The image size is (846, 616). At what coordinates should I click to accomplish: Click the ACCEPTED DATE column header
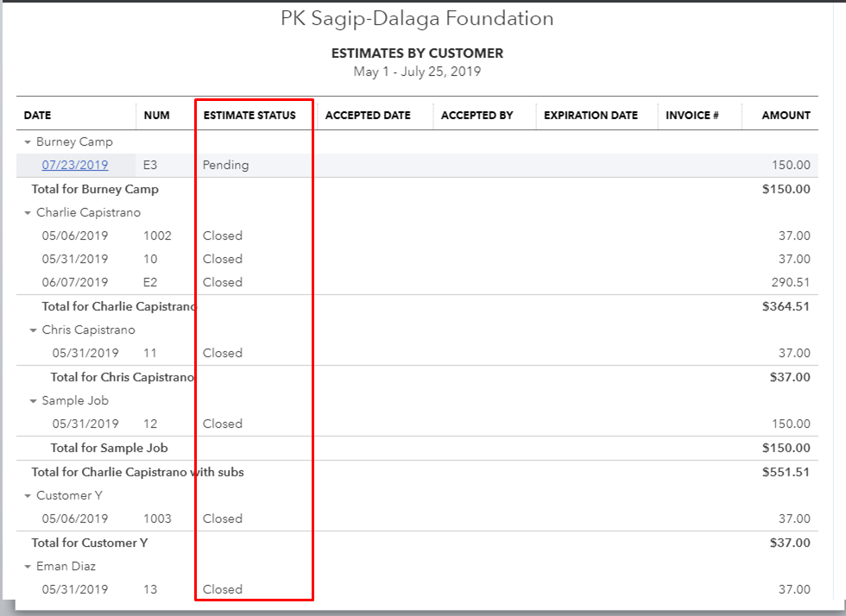pyautogui.click(x=368, y=116)
